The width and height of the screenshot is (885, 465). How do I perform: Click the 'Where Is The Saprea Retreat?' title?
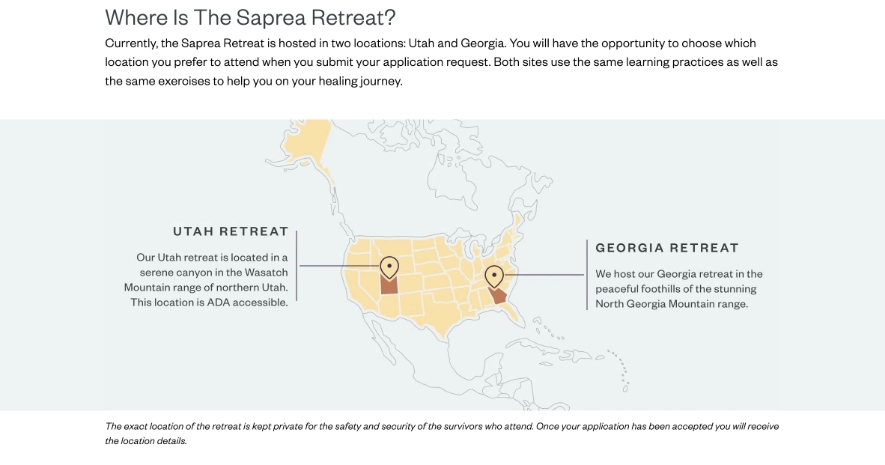tap(251, 17)
